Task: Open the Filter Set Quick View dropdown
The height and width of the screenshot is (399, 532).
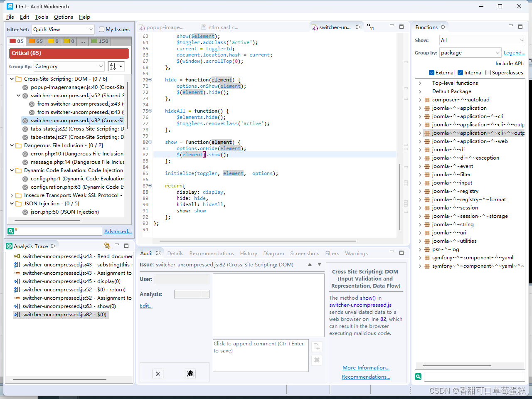Action: (63, 29)
